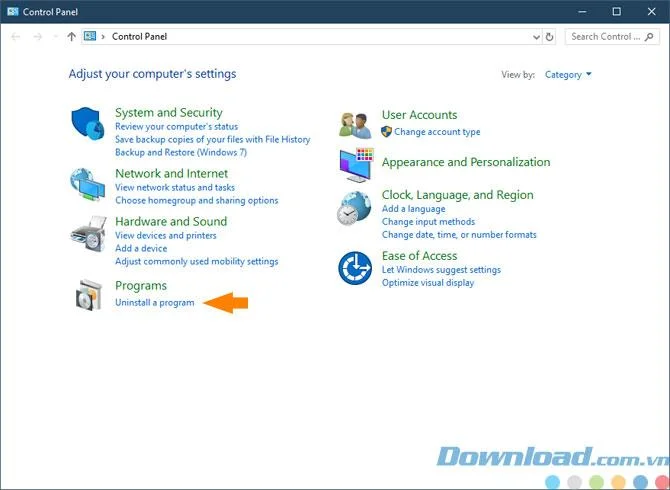Click the Network and Internet globe icon
The width and height of the screenshot is (670, 490).
click(x=88, y=184)
